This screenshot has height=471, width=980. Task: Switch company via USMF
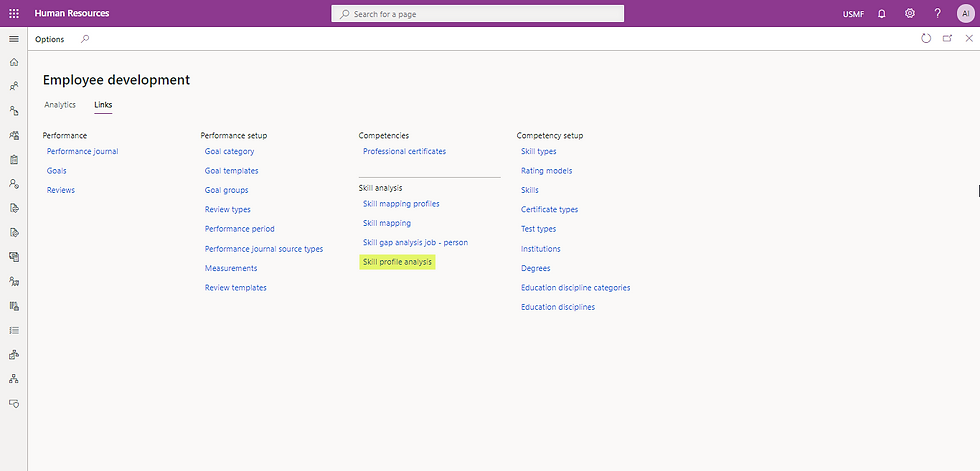click(x=853, y=14)
